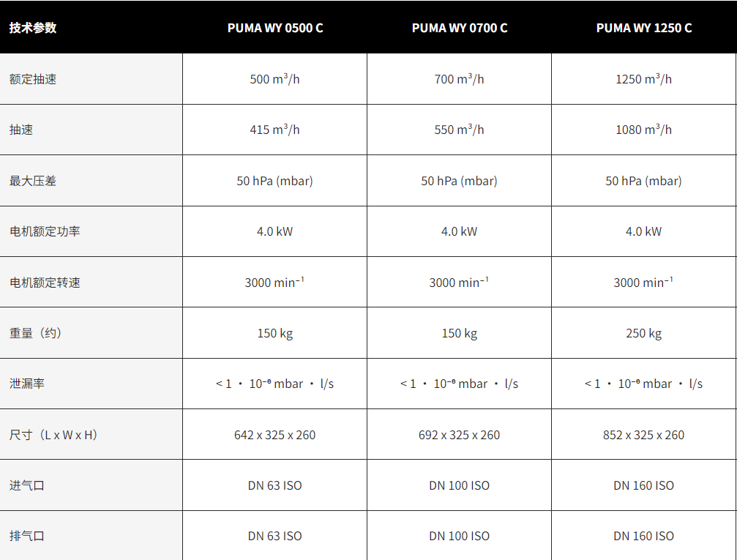Select the PUMA WY 0700 C column header
This screenshot has height=560, width=737.
459,28
